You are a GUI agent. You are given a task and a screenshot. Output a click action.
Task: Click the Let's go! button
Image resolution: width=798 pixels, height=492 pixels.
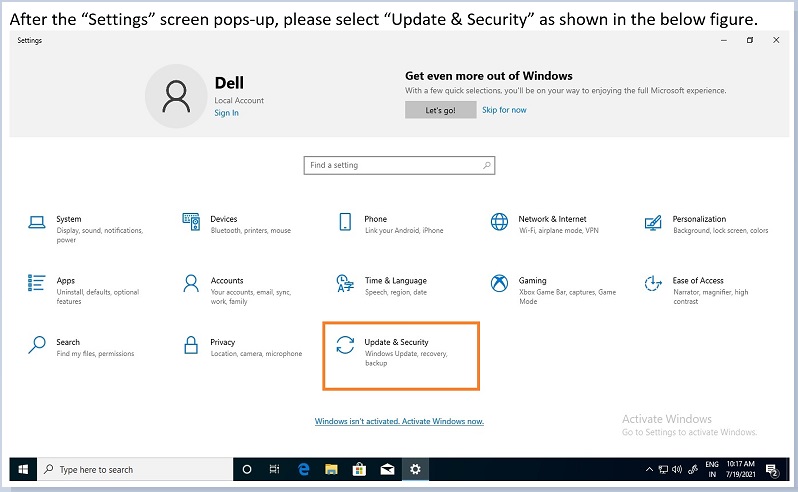441,110
